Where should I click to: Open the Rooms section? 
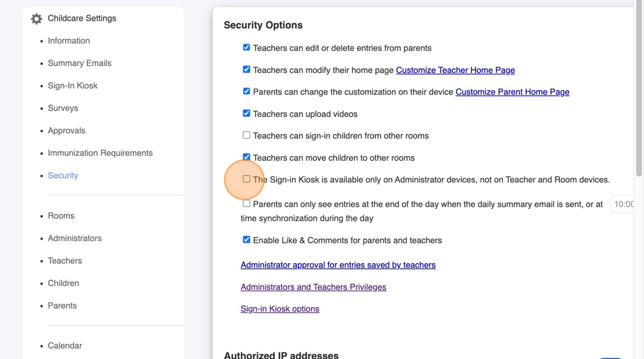coord(61,216)
